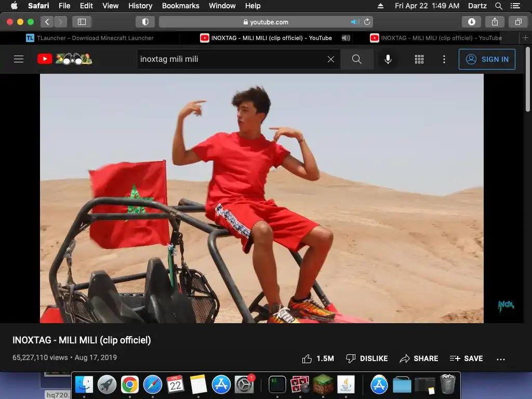Open Notes from the Dock
Image resolution: width=532 pixels, height=399 pixels.
coord(198,384)
